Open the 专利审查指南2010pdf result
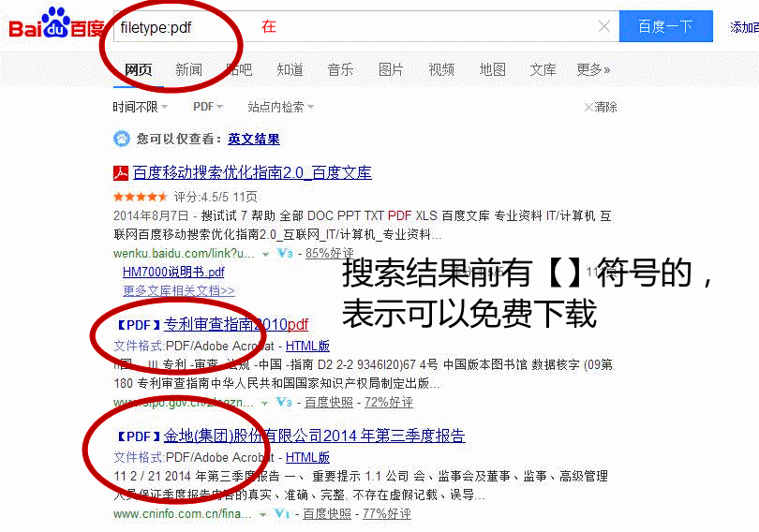The width and height of the screenshot is (759, 532). point(236,324)
